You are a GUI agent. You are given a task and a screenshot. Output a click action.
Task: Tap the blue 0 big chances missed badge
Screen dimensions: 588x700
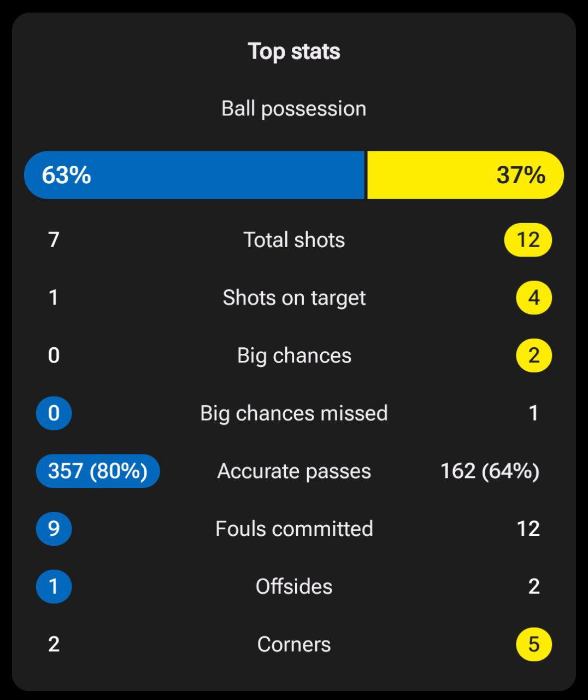tap(54, 413)
